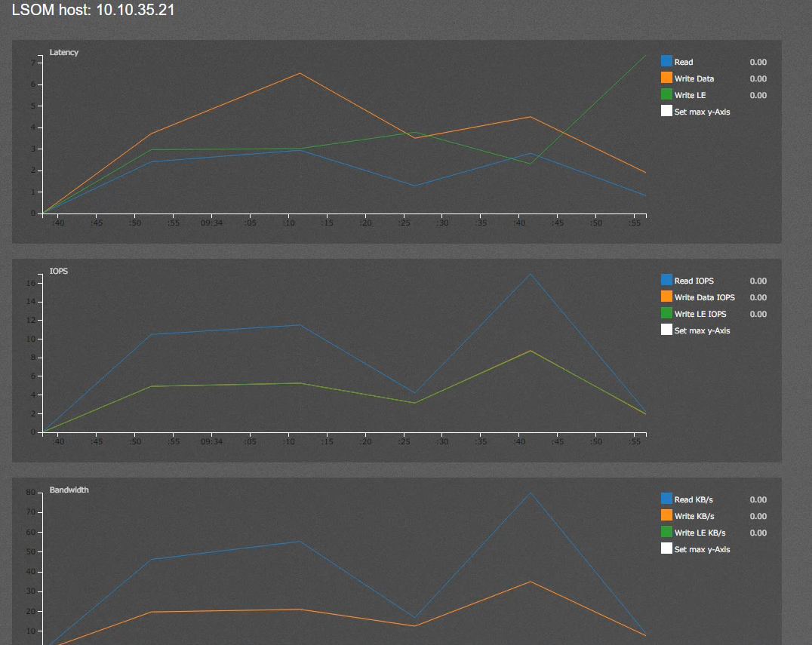Viewport: 812px width, 645px height.
Task: Click the Write KB/s legend label
Action: (694, 517)
